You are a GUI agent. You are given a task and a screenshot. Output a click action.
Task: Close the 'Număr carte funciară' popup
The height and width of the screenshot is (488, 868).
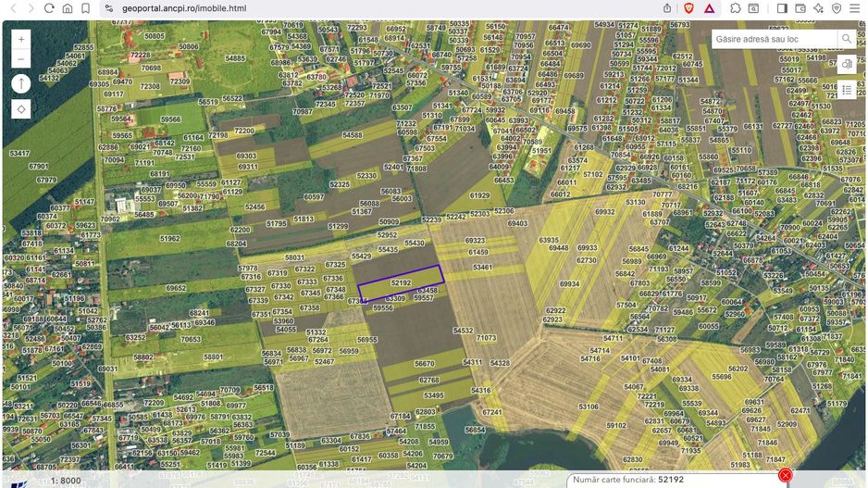pos(785,475)
